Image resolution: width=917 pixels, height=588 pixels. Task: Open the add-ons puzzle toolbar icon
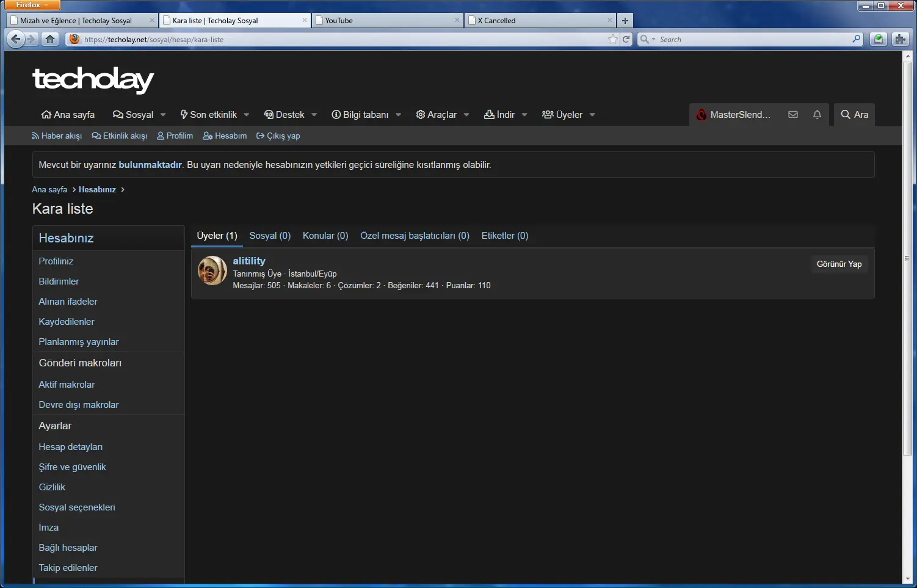[901, 39]
